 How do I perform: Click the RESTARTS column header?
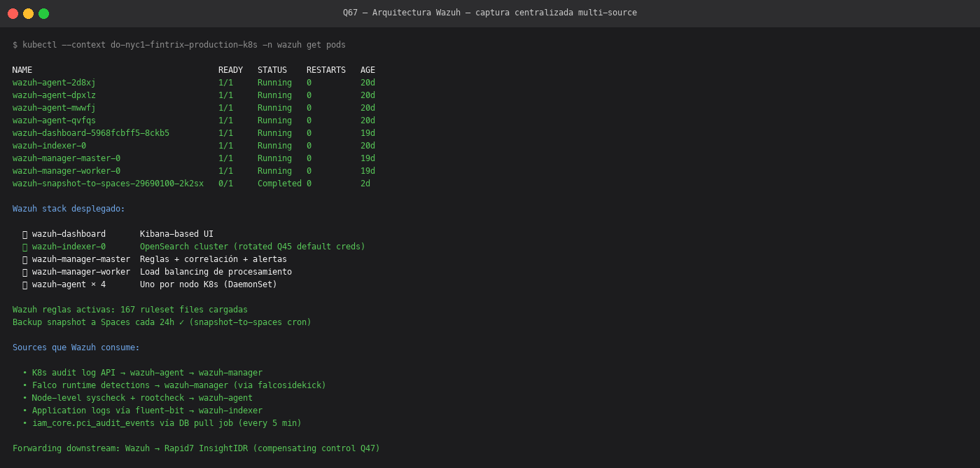326,70
